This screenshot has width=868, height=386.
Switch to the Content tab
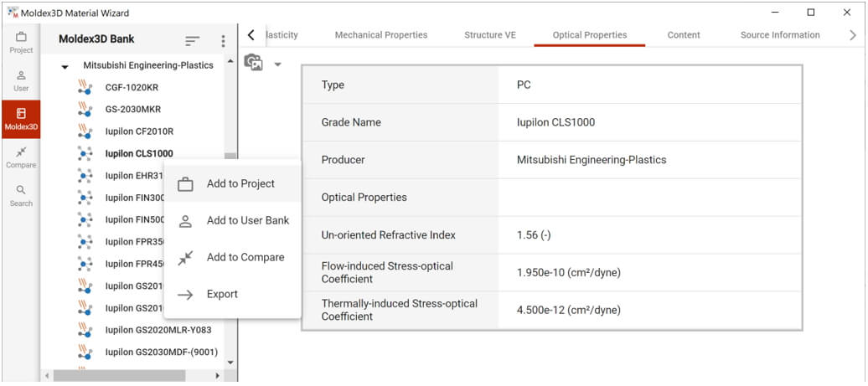click(x=684, y=35)
